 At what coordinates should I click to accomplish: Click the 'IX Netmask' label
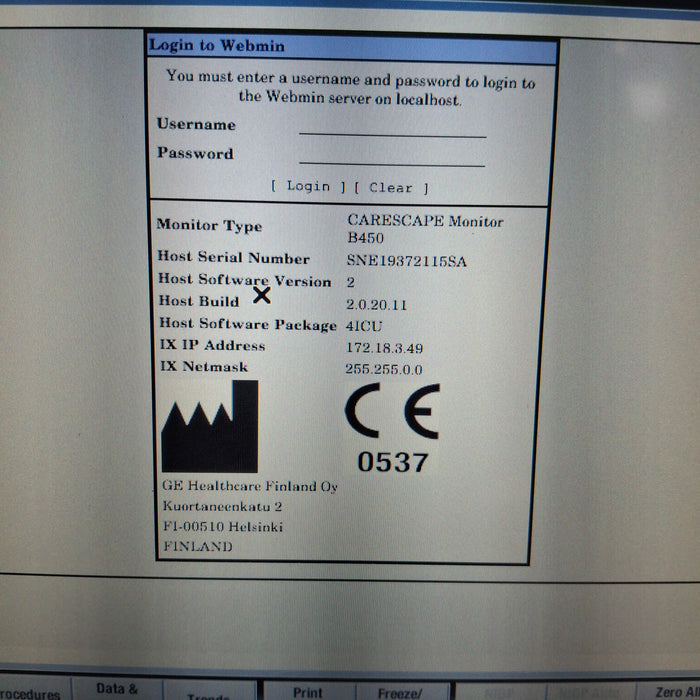204,367
